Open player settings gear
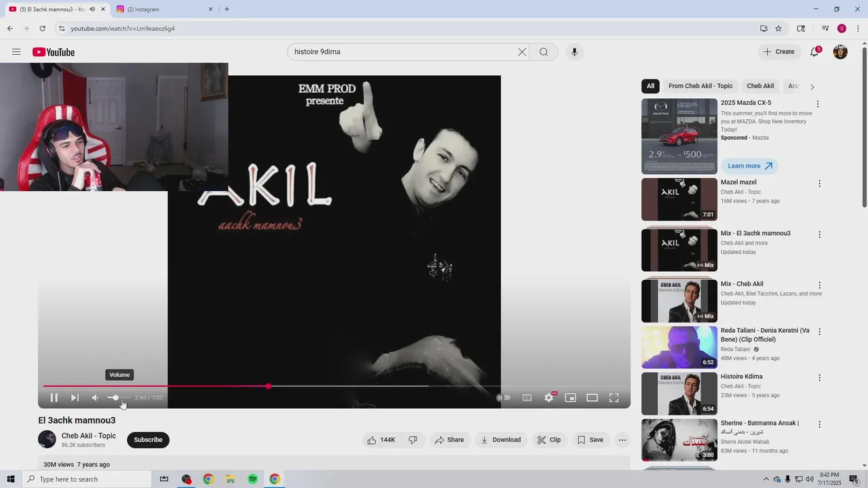Screen dimensions: 868x488 pyautogui.click(x=549, y=398)
